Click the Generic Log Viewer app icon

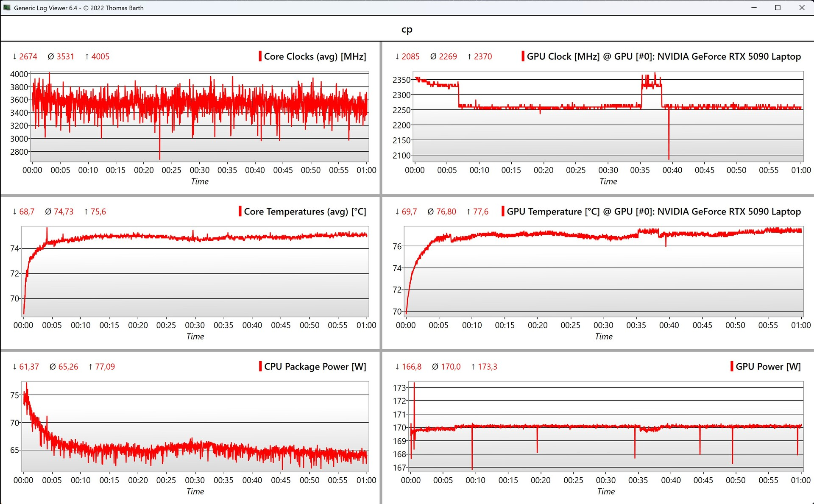pos(7,8)
